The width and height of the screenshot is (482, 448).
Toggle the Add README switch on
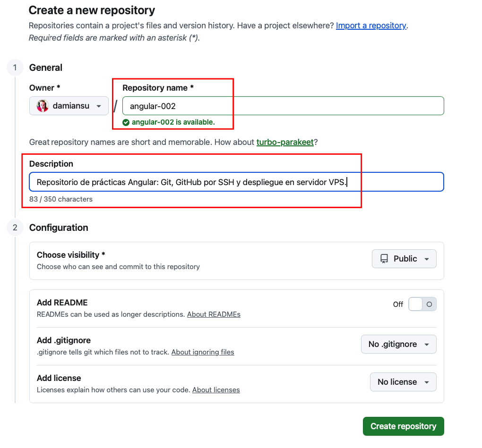coord(422,304)
